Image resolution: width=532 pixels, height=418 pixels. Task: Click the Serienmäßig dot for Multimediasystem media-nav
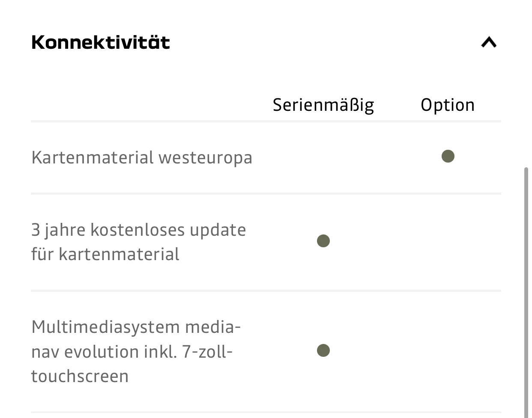[323, 351]
